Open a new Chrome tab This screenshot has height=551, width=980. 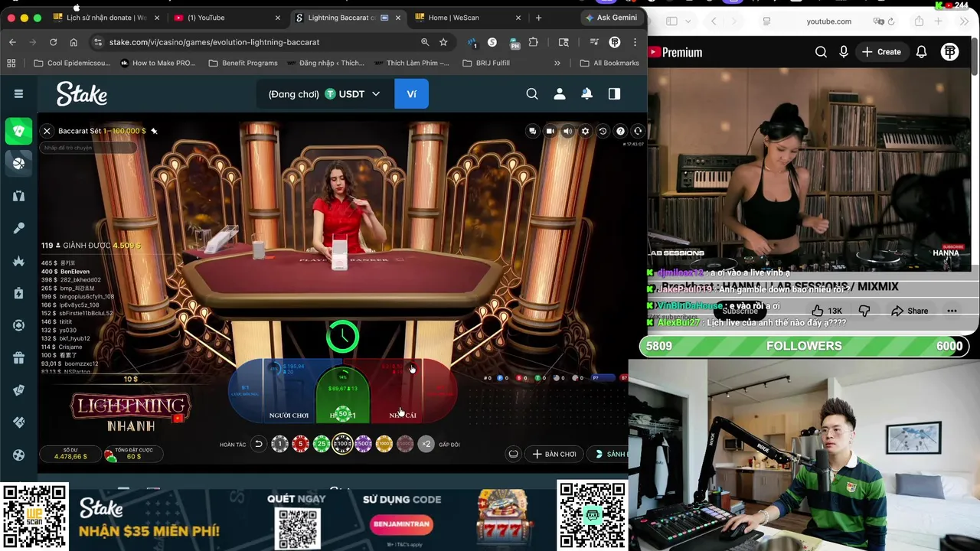point(538,18)
